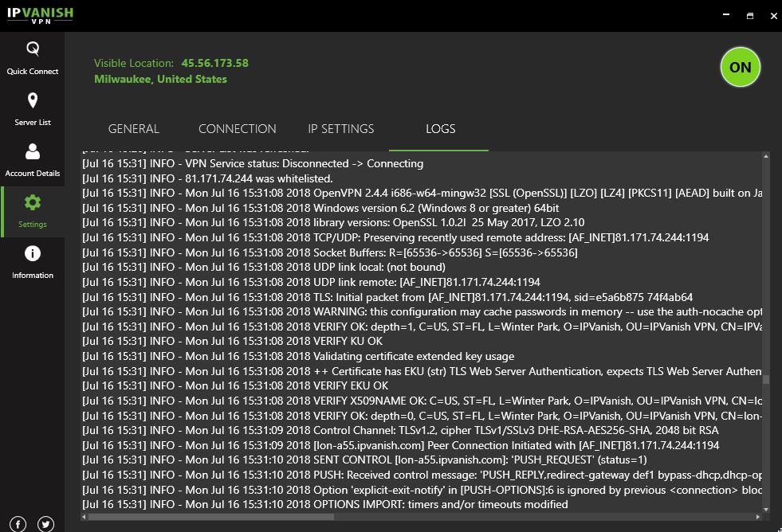Go to Account Details
Viewport: 782px width, 532px height.
pyautogui.click(x=33, y=160)
